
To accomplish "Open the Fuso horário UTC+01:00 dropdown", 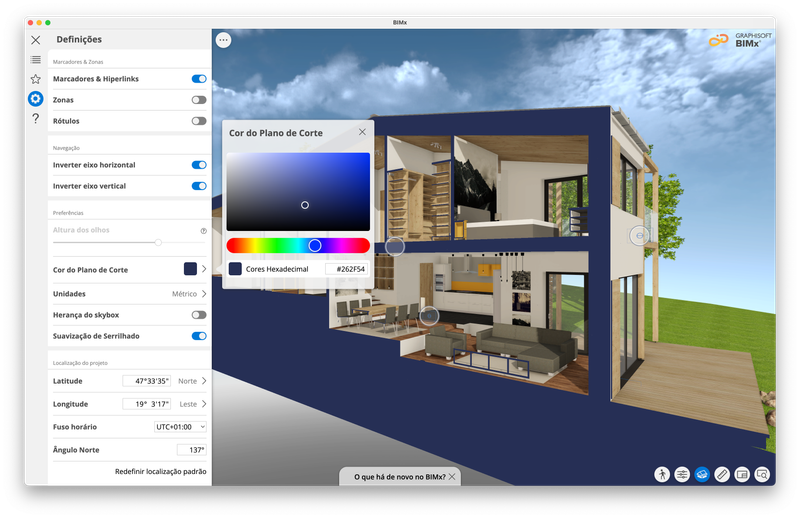I will 180,427.
